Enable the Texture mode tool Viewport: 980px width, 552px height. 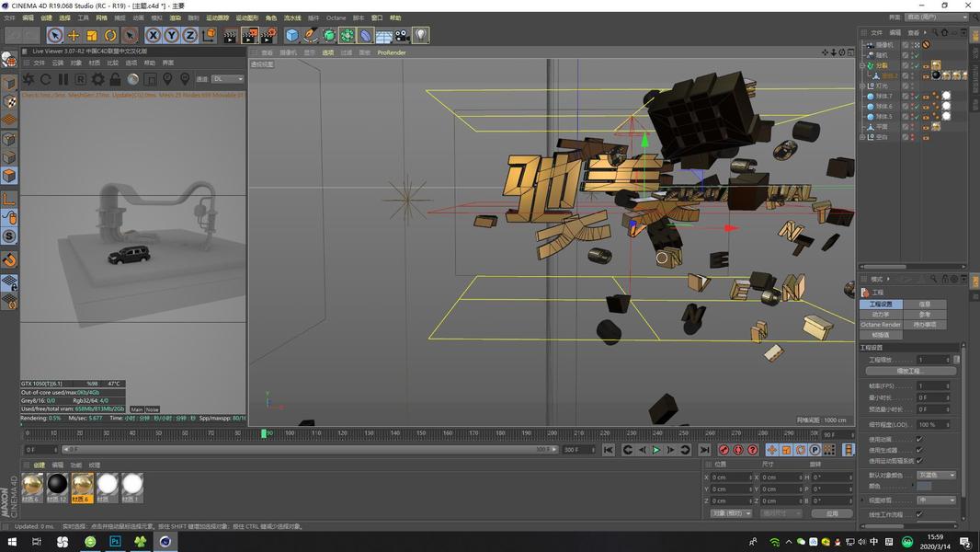(9, 101)
